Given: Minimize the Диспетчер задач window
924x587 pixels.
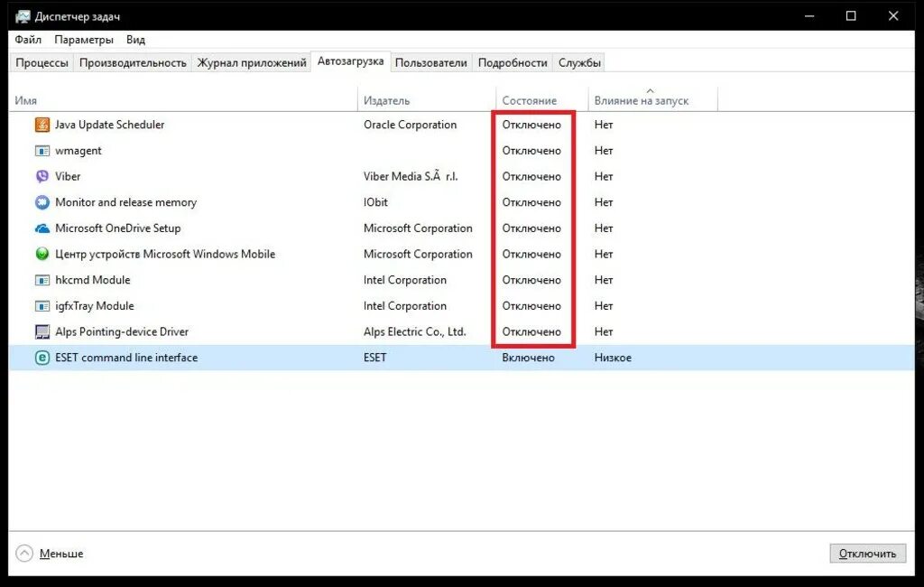Looking at the screenshot, I should tap(809, 16).
